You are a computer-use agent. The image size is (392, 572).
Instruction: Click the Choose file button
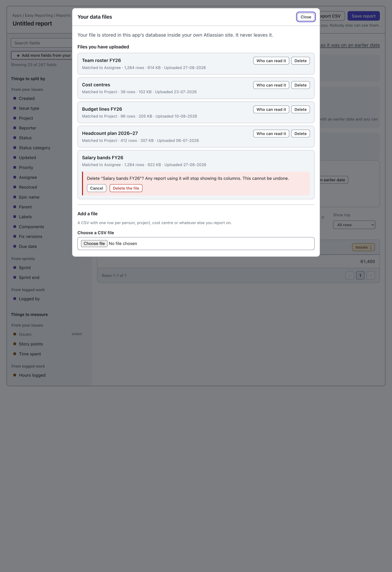(94, 244)
